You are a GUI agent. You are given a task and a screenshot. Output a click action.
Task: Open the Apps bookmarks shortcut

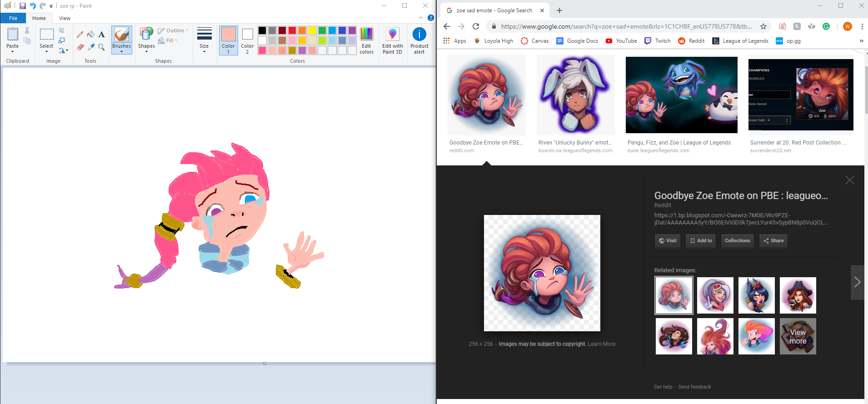455,41
